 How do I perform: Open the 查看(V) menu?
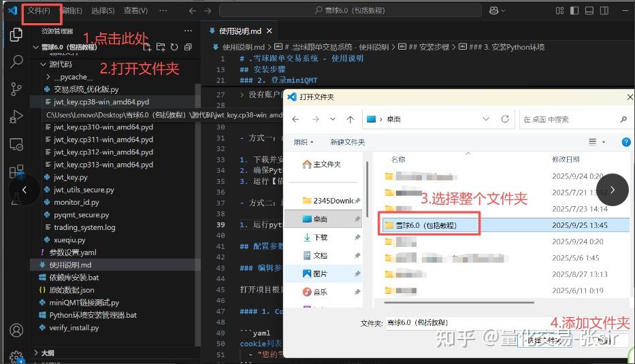tap(135, 11)
